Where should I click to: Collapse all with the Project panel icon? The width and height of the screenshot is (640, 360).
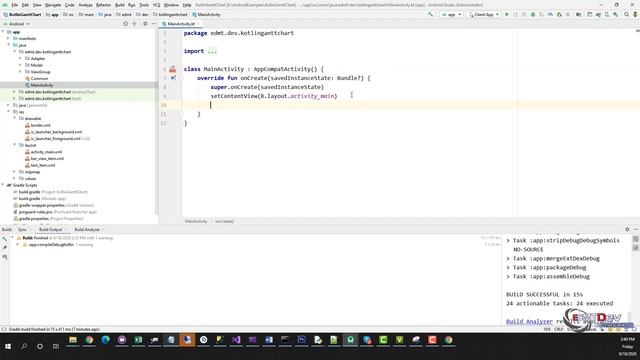point(134,24)
